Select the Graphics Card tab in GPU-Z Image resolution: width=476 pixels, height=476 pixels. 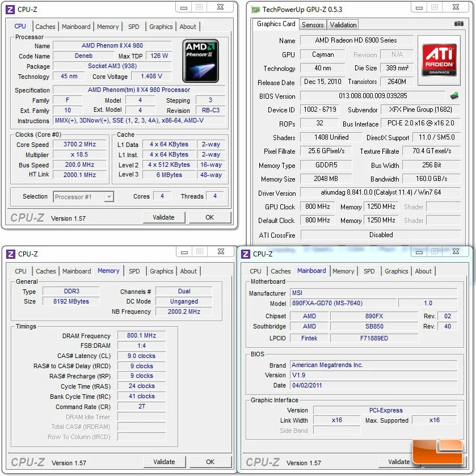point(276,24)
